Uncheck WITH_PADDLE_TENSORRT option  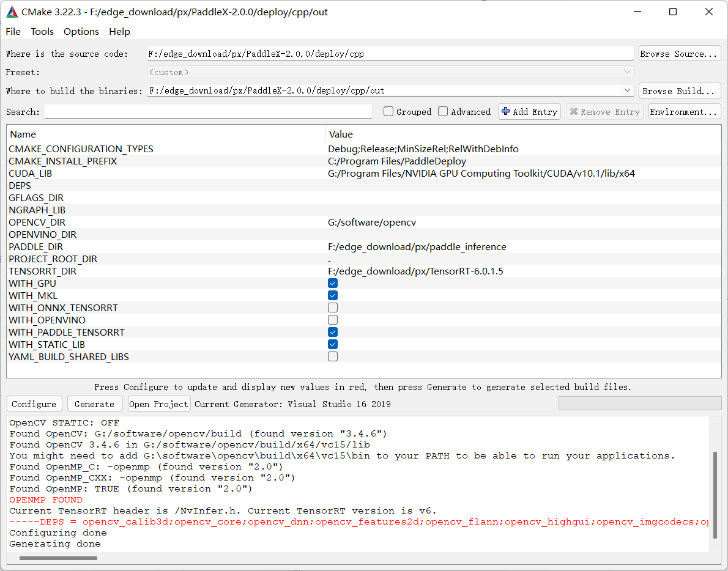click(332, 332)
